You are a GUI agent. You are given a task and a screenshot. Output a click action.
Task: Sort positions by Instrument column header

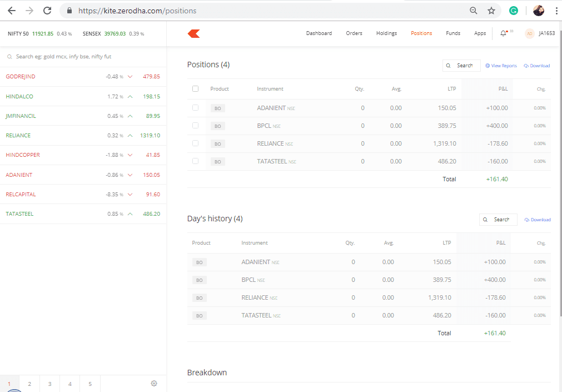click(x=270, y=89)
